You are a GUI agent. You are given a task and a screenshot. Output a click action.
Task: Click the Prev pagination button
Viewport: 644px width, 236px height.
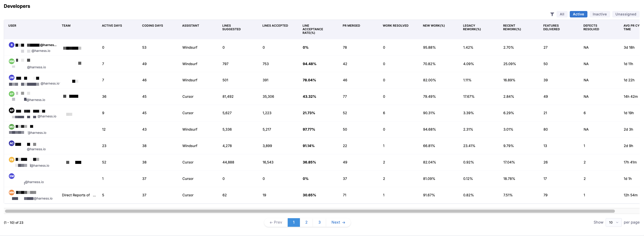click(x=276, y=222)
